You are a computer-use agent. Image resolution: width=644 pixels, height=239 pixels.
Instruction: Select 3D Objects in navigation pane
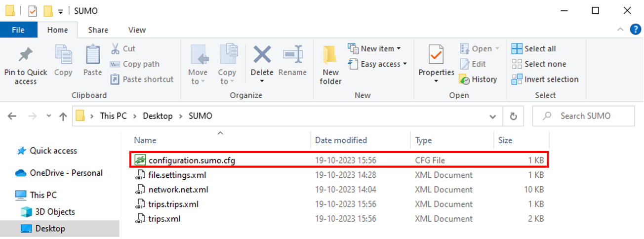coord(55,212)
